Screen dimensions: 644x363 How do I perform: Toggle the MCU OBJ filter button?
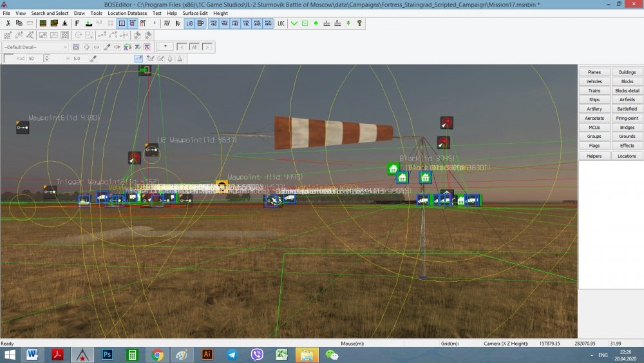point(213,23)
